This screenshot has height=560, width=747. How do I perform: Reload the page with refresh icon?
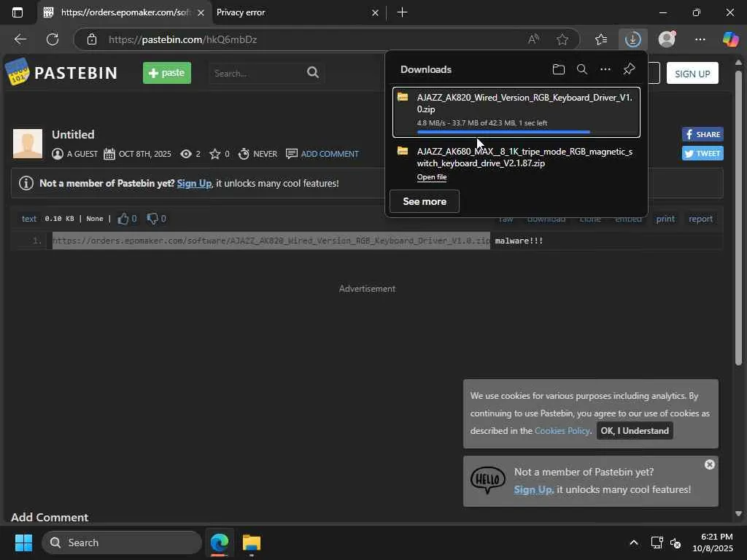[x=53, y=39]
